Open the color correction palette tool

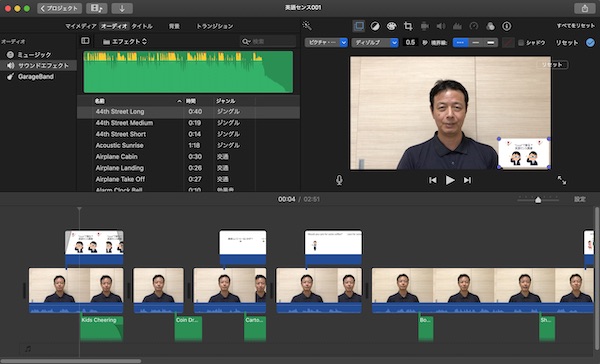click(x=391, y=26)
